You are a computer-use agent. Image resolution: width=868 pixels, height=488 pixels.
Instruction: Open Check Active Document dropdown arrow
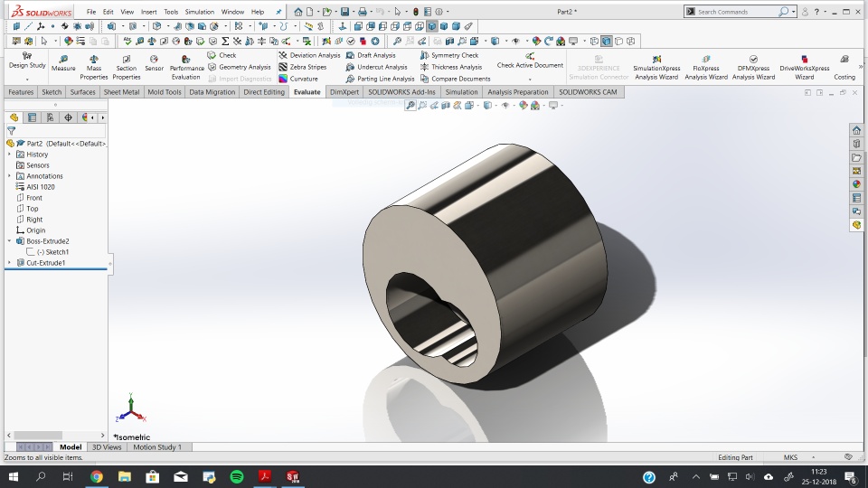coord(530,79)
